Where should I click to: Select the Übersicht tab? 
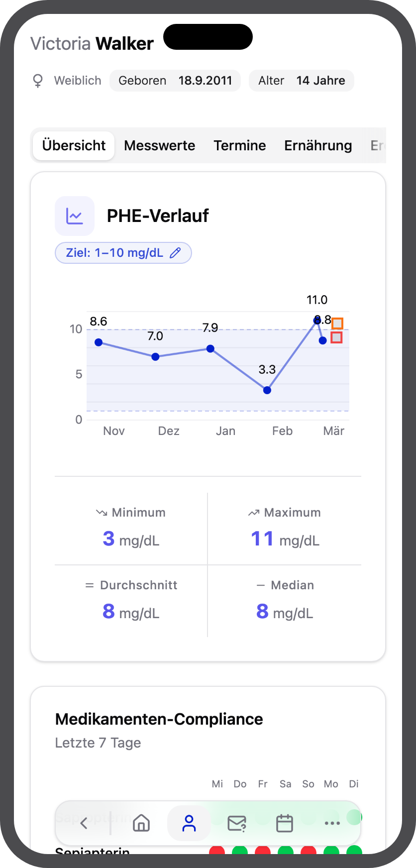74,145
